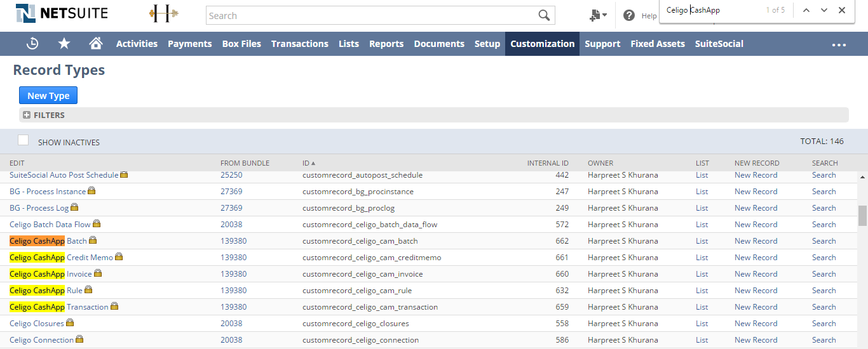Sort by the ID column header
868x349 pixels.
[x=309, y=163]
